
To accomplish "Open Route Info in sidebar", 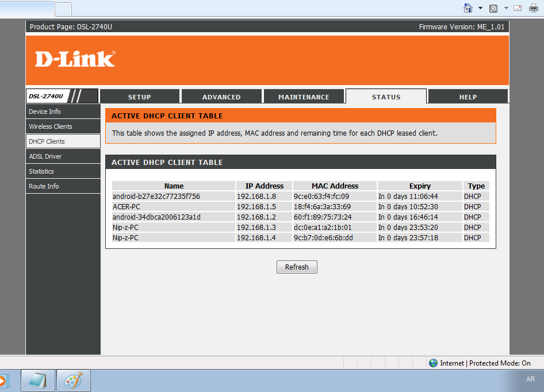I will tap(63, 186).
